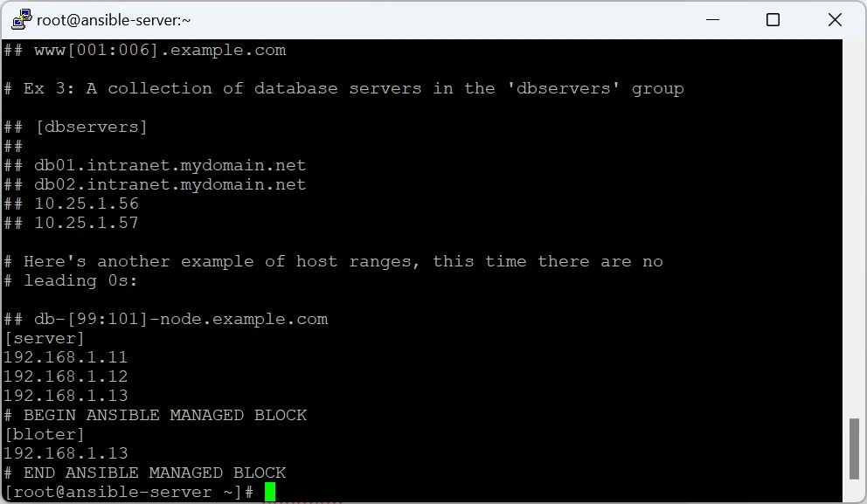Click the [bloter] group header line
Viewport: 867px width, 504px height.
pyautogui.click(x=45, y=434)
